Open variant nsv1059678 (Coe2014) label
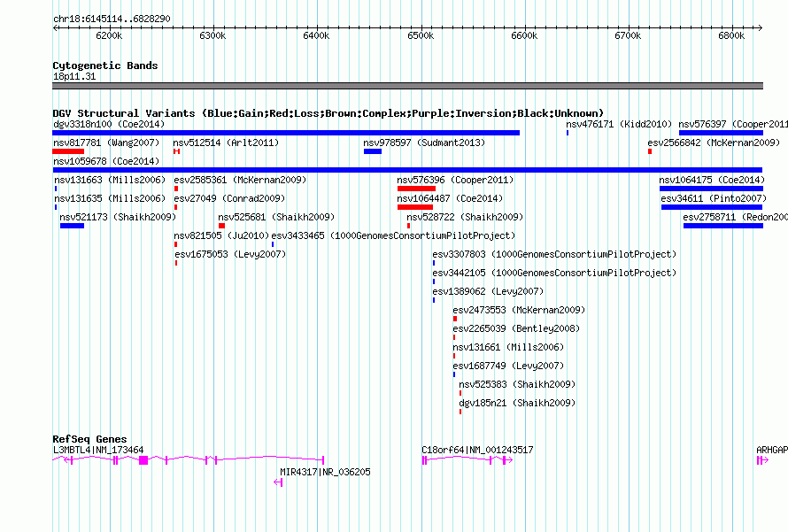Image resolution: width=788 pixels, height=532 pixels. coord(106,161)
